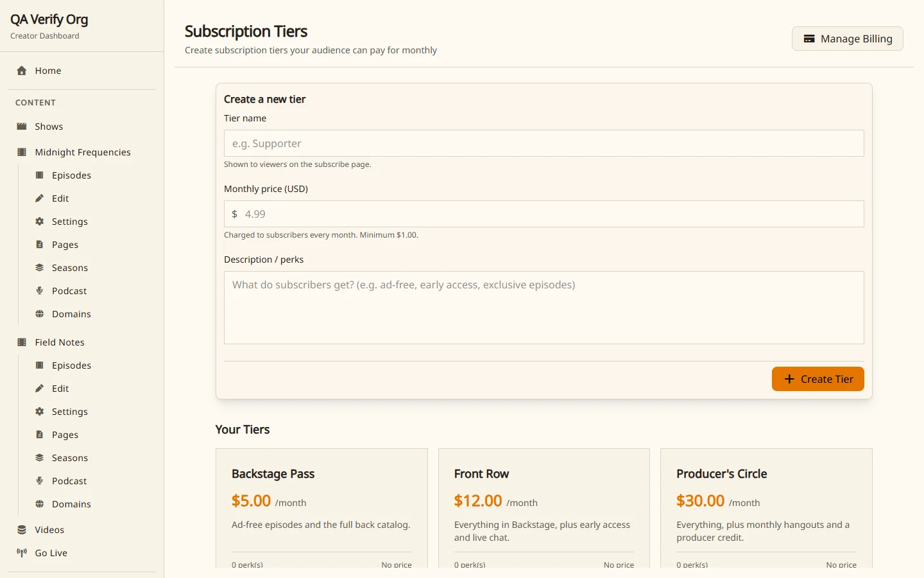Screen dimensions: 924x578
Task: Click the CONTENT section label in sidebar
Action: coord(35,103)
